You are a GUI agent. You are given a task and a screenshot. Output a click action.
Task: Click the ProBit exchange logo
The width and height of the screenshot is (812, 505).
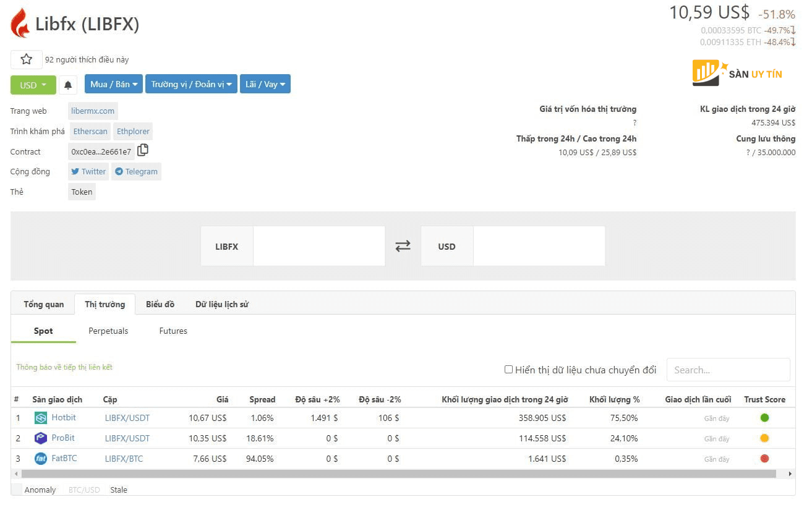tap(41, 438)
